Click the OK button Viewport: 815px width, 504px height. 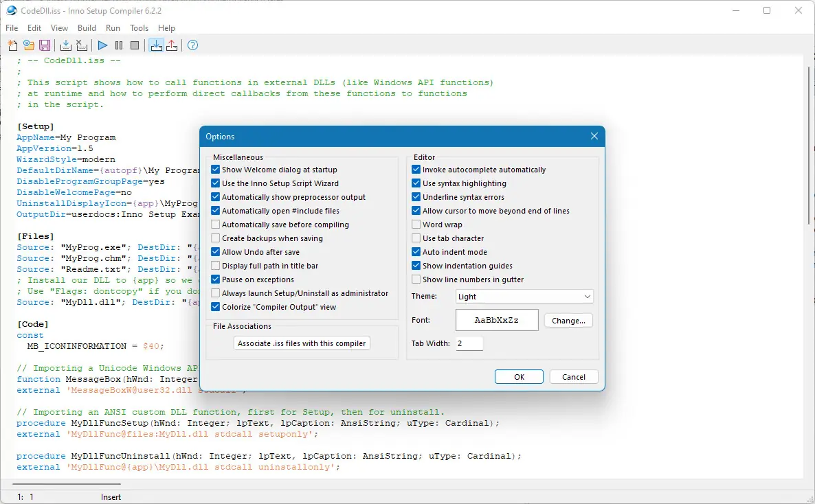point(519,377)
